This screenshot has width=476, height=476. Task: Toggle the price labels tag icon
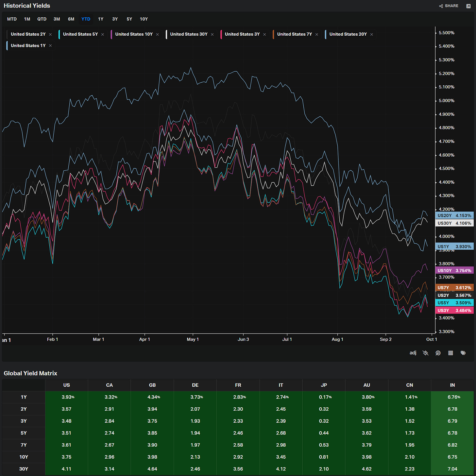pyautogui.click(x=463, y=353)
